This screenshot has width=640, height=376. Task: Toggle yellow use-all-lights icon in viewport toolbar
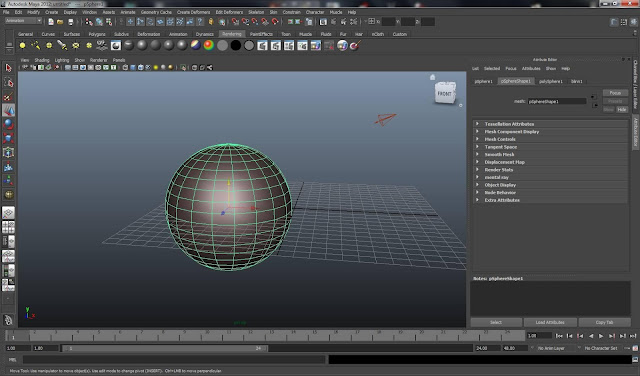pyautogui.click(x=156, y=68)
